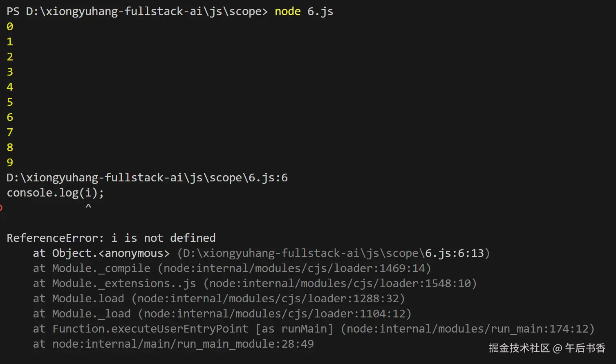Click the ReferenceError message text
Viewport: 616px width, 364px height.
tap(111, 238)
